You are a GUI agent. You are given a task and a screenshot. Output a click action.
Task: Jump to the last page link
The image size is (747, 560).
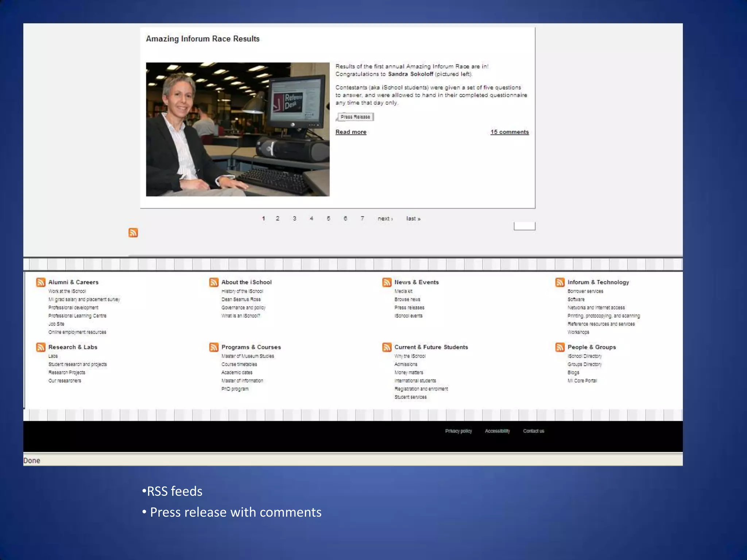pos(413,218)
